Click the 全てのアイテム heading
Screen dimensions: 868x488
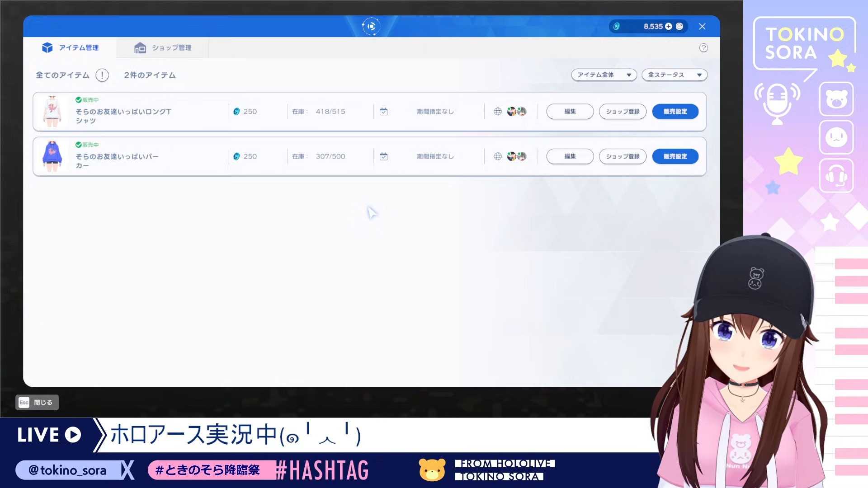click(x=62, y=75)
